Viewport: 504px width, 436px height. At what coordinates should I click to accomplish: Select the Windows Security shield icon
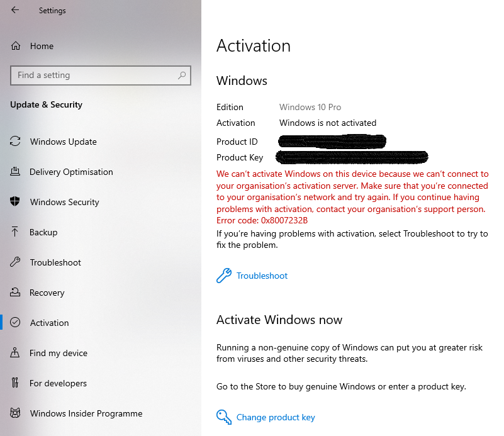coord(15,202)
